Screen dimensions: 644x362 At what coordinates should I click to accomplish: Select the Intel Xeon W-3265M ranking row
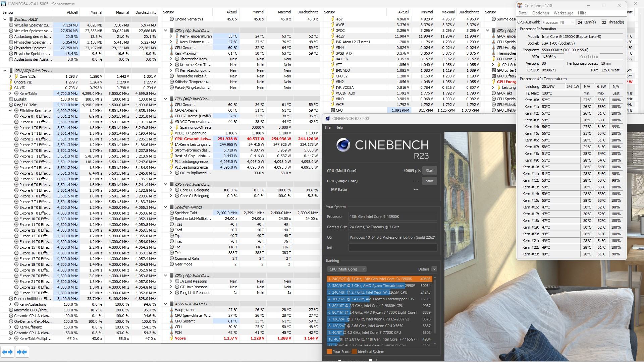379,292
